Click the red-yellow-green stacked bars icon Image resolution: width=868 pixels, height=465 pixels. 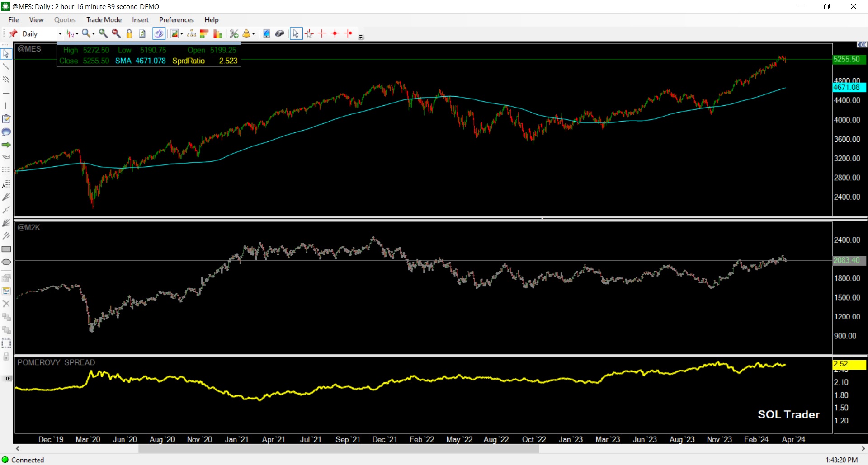pos(204,33)
